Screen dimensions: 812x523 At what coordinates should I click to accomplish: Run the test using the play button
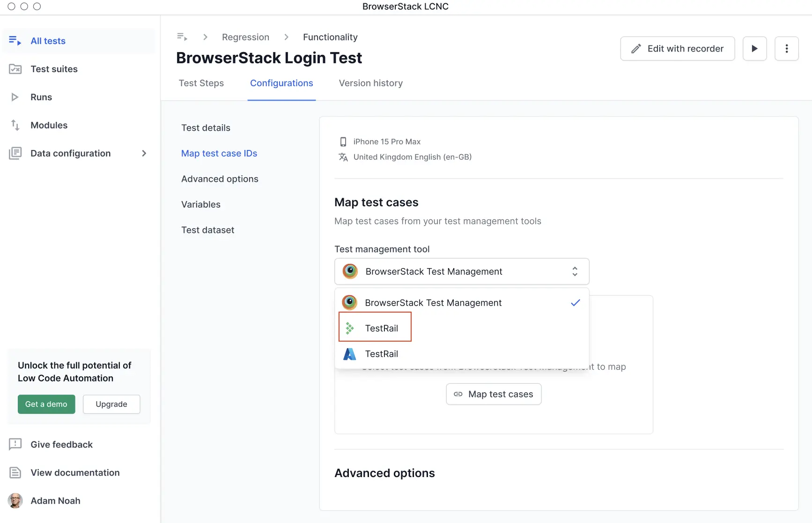tap(754, 48)
